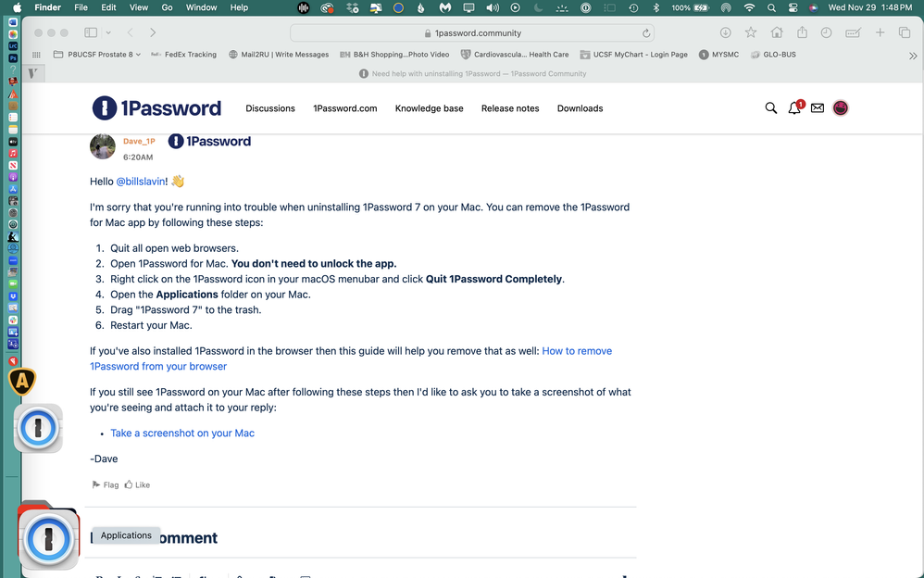This screenshot has height=578, width=924.
Task: Open the notifications bell with red badge
Action: (x=794, y=108)
